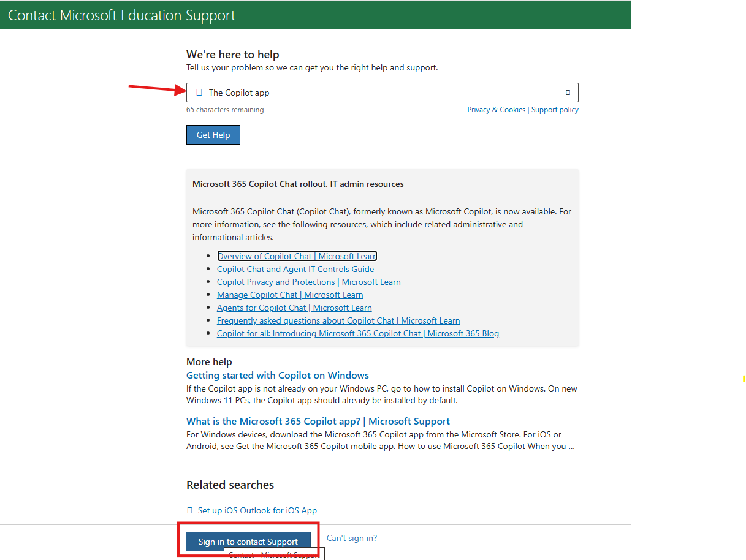Click the search icon in the problem field
Viewport: 746px width, 560px height.
click(199, 93)
